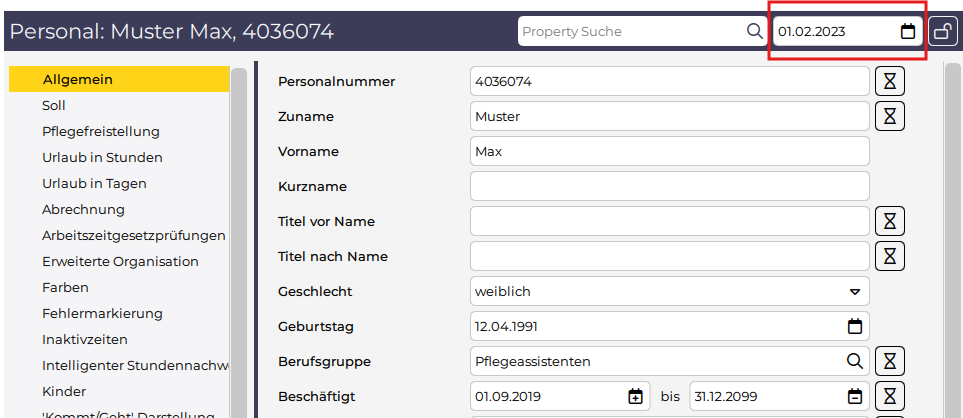
Task: Click the Kurzname input field
Action: (669, 186)
